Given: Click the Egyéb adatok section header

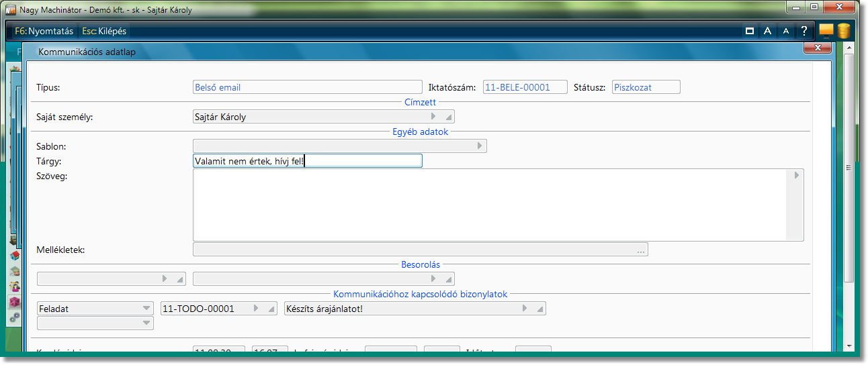Looking at the screenshot, I should [420, 132].
